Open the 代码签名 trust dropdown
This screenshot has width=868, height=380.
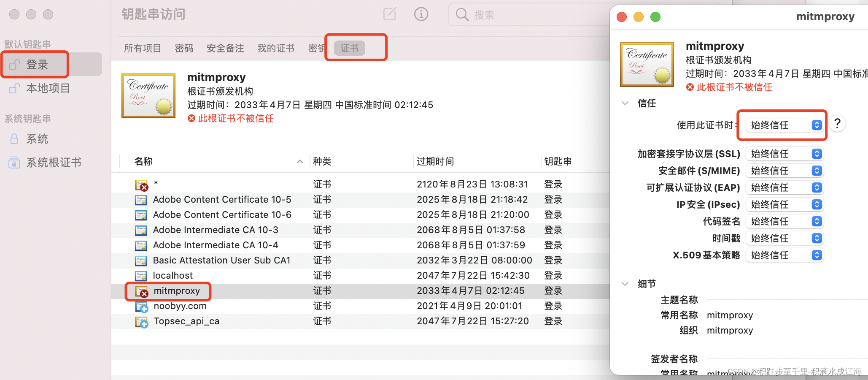(784, 221)
